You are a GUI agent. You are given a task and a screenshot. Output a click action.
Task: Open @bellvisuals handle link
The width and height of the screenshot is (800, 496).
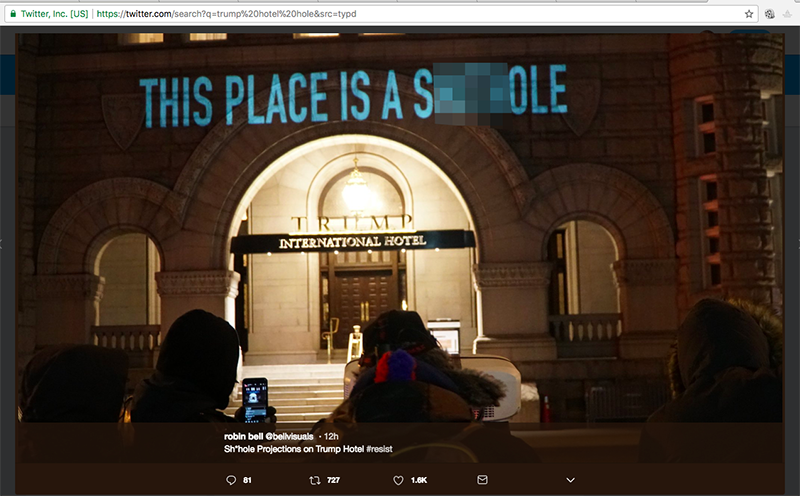(x=289, y=436)
